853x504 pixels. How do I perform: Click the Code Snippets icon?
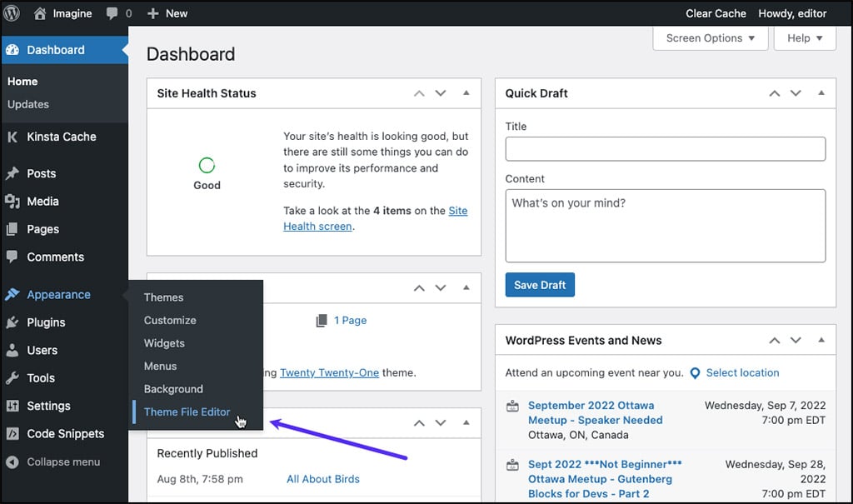[12, 434]
